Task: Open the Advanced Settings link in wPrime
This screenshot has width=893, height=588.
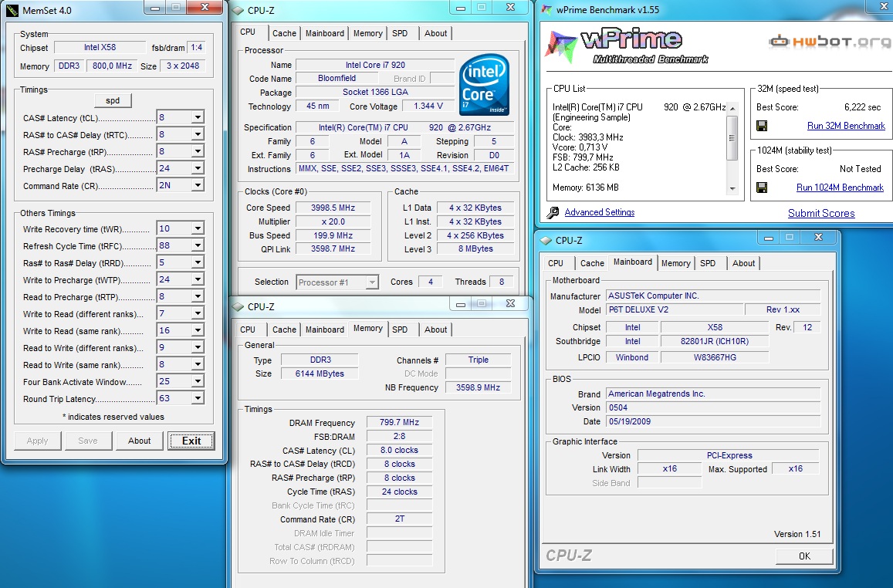Action: [x=600, y=212]
